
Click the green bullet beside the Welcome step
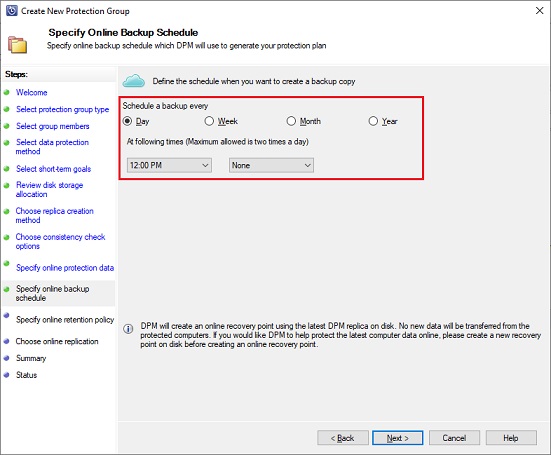(6, 92)
